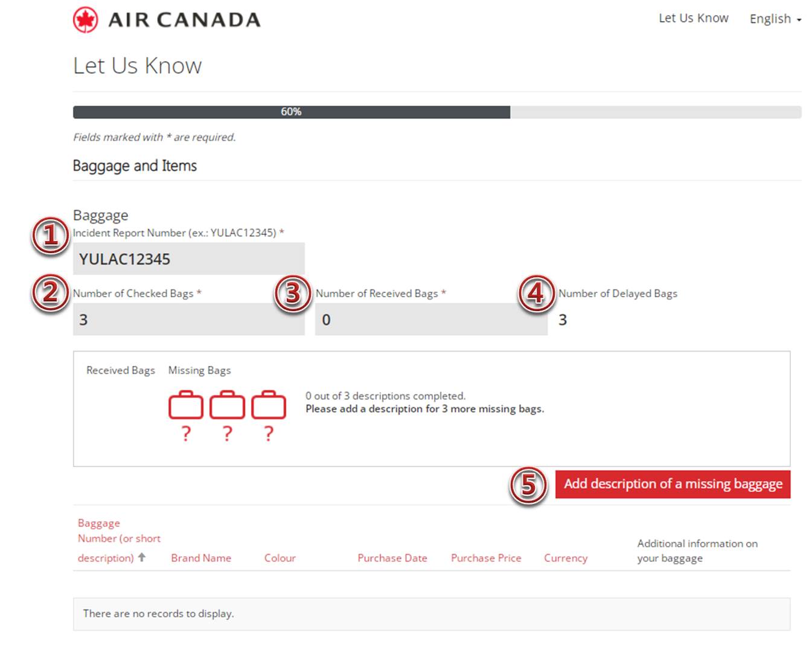Click the AIR CANADA wordmark
Image resolution: width=812 pixels, height=647 pixels.
[x=184, y=20]
